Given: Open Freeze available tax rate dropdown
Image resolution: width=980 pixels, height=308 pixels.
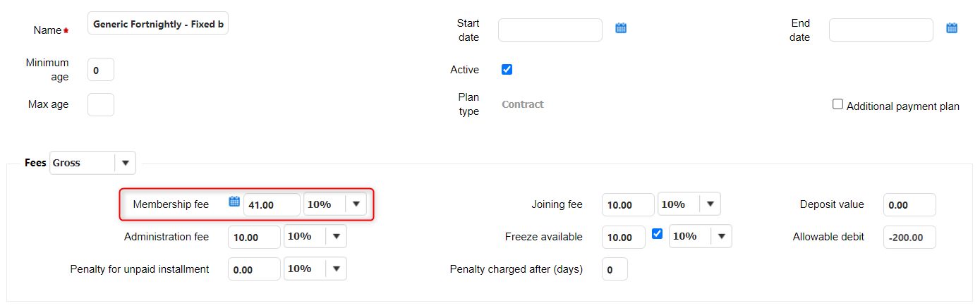Looking at the screenshot, I should 722,237.
